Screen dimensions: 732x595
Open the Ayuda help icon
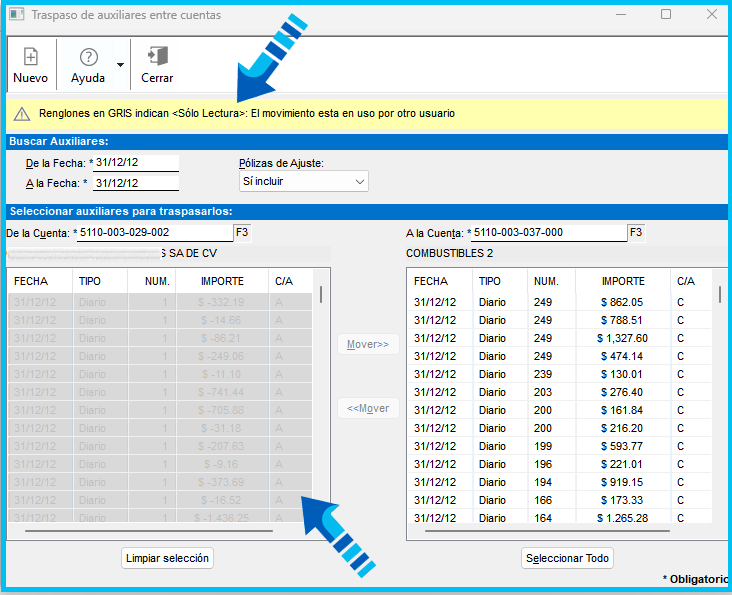point(88,58)
